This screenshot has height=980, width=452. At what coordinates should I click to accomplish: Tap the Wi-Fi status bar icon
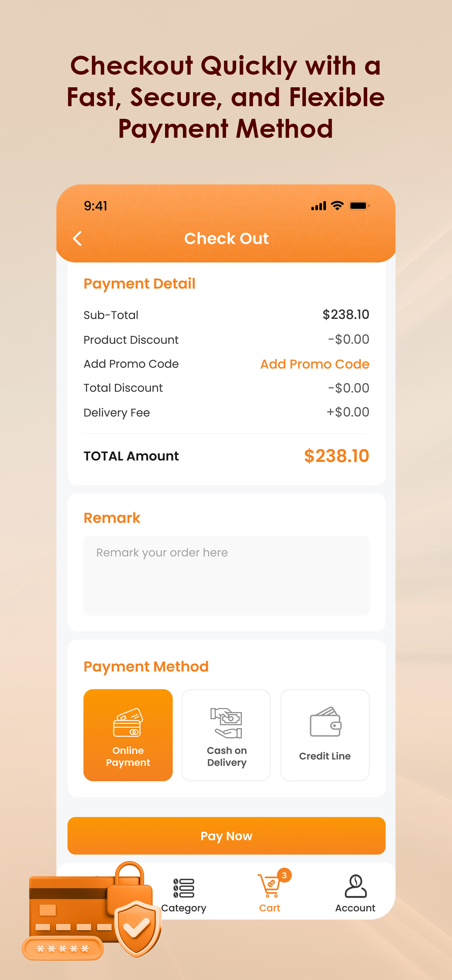point(337,205)
